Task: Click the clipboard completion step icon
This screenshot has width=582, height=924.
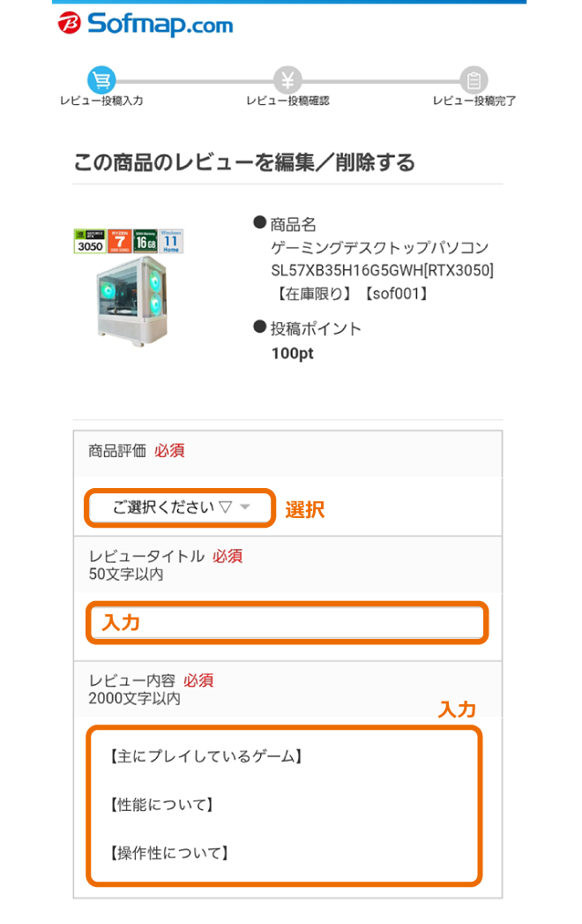Action: click(x=474, y=80)
